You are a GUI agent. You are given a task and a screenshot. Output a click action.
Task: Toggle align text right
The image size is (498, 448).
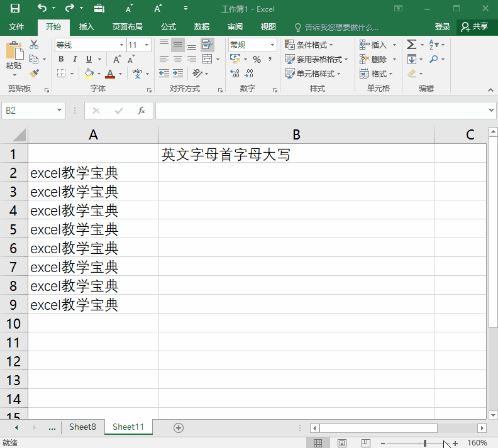[192, 59]
